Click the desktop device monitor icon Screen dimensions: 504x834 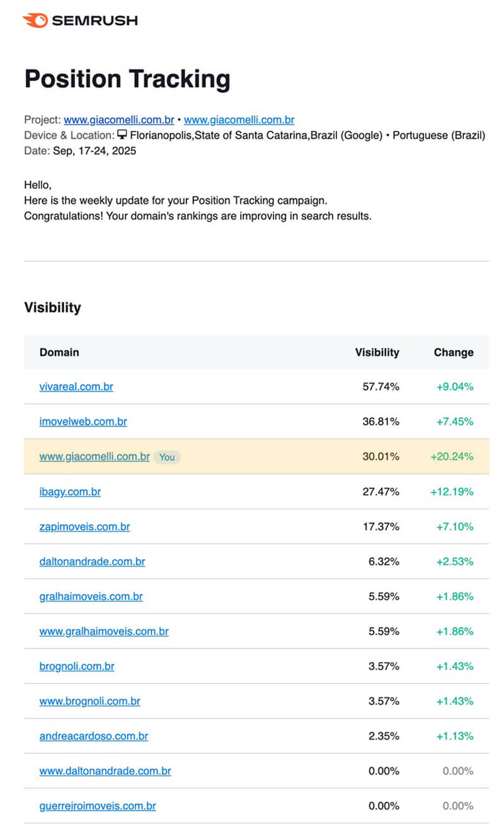(x=122, y=135)
